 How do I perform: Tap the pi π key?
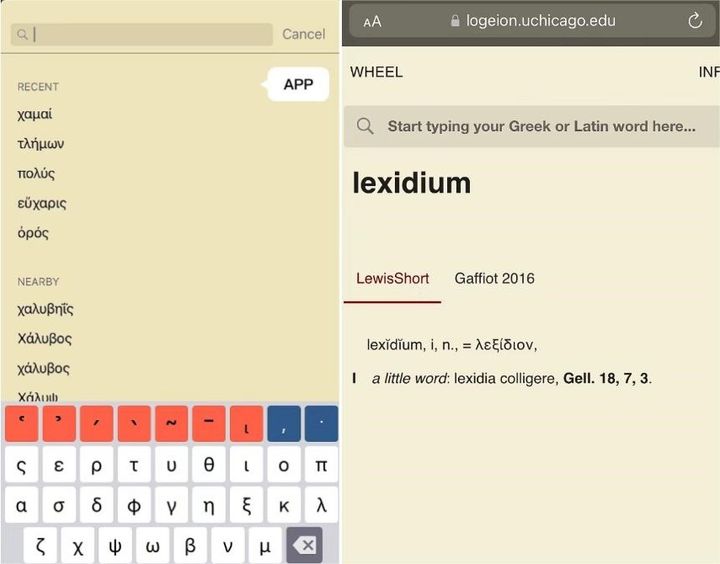click(321, 465)
